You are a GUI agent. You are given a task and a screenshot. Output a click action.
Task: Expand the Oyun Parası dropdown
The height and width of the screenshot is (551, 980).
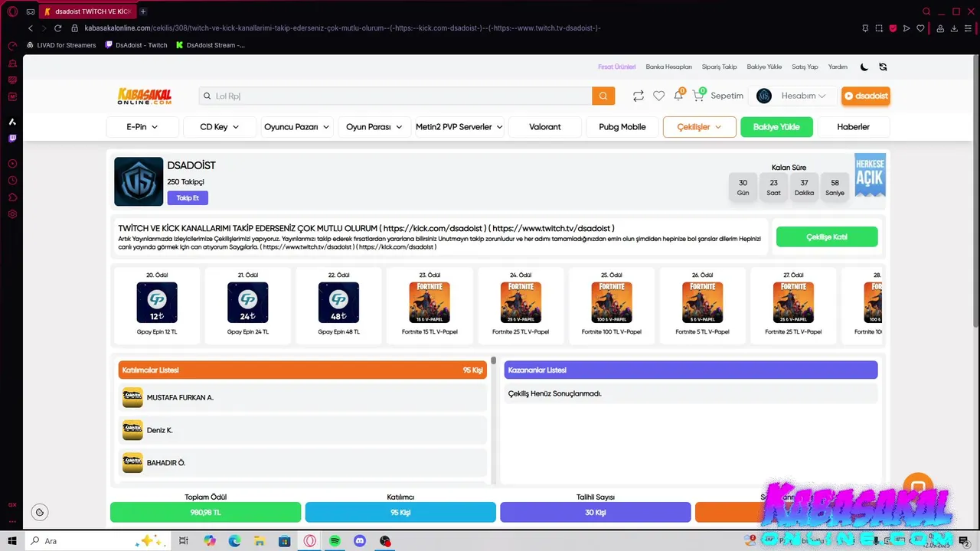pos(374,127)
